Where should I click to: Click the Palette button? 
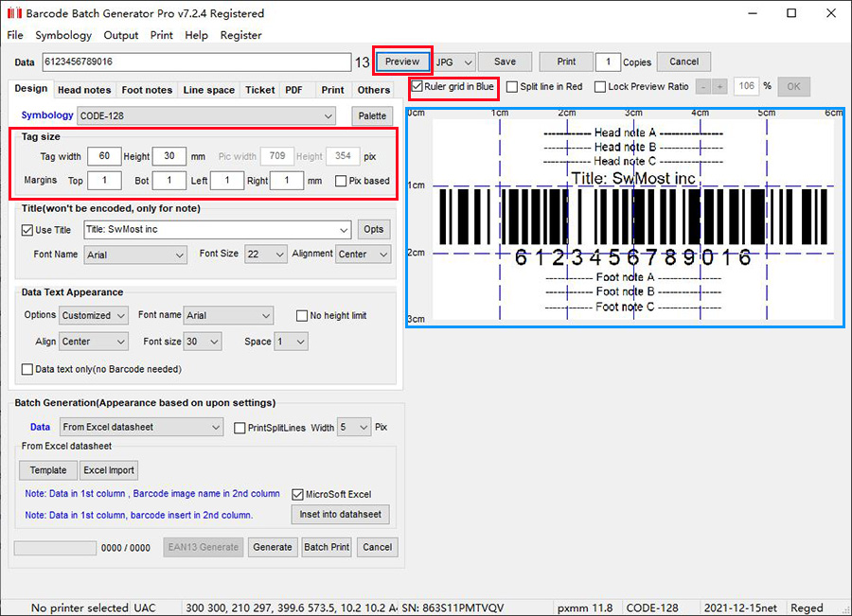(372, 116)
